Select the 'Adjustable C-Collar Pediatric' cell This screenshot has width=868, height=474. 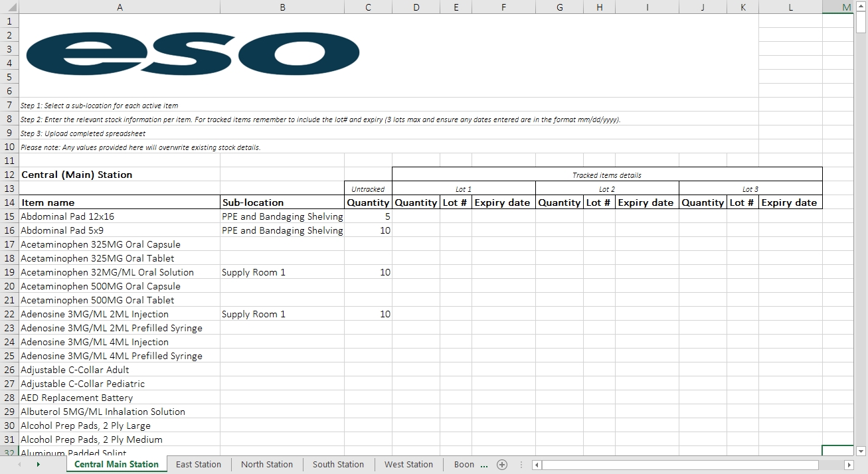(x=120, y=384)
